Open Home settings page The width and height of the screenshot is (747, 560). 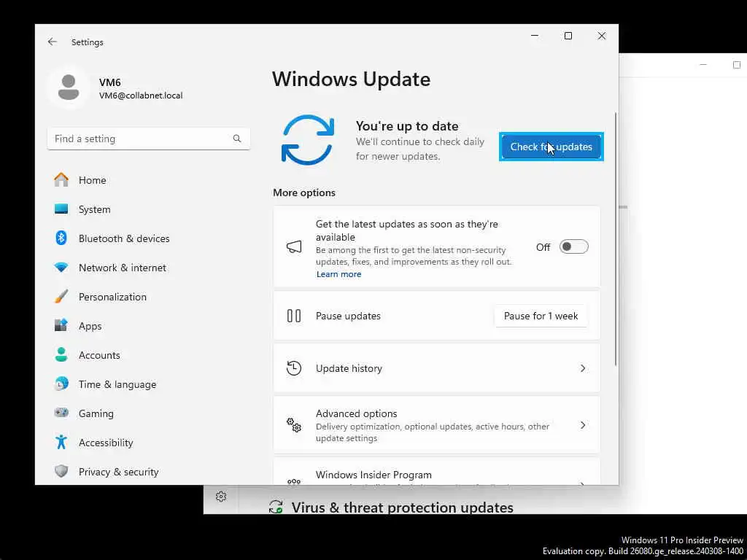click(149, 180)
